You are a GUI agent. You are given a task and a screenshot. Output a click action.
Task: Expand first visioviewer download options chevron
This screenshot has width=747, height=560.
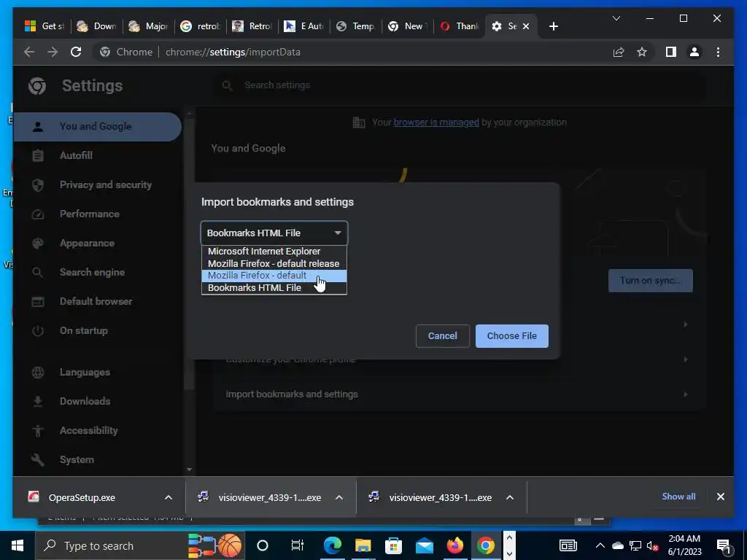coord(339,497)
